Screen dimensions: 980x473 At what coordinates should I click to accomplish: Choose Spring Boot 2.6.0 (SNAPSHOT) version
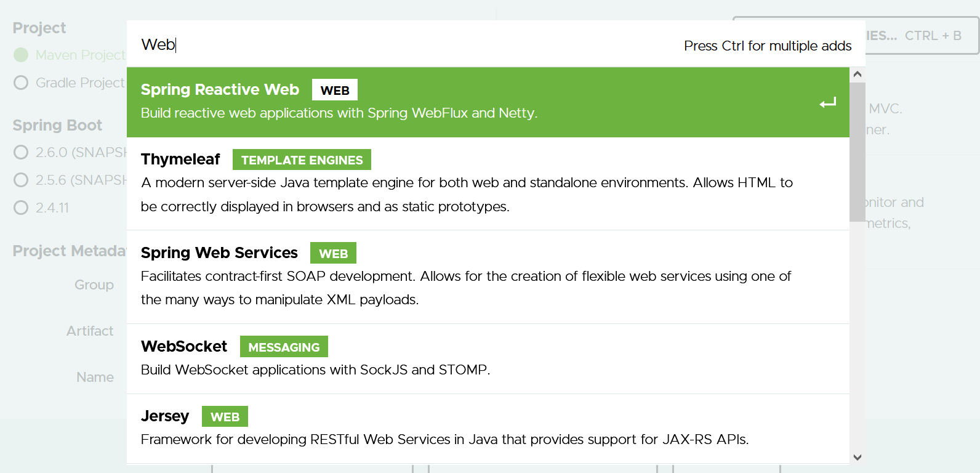tap(21, 152)
